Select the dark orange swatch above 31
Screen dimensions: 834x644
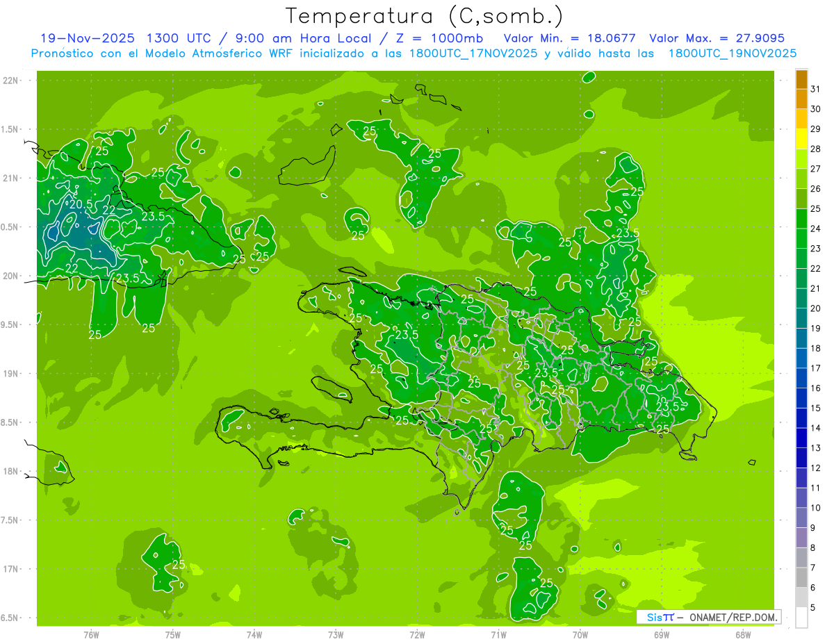[x=801, y=79]
